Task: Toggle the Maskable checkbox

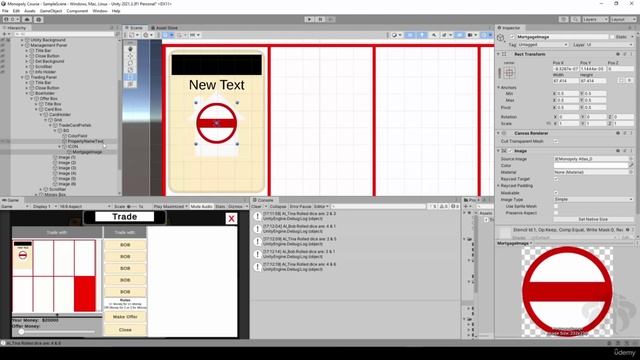Action: (x=556, y=192)
